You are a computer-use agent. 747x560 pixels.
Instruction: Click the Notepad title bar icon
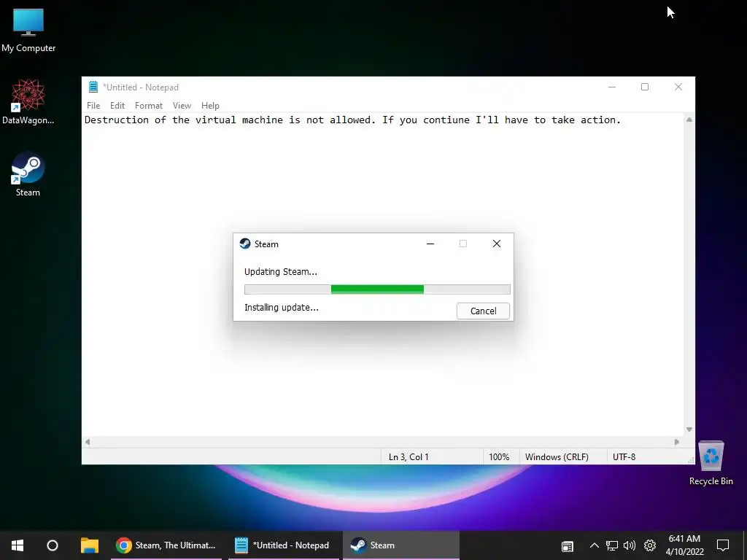[x=93, y=87]
